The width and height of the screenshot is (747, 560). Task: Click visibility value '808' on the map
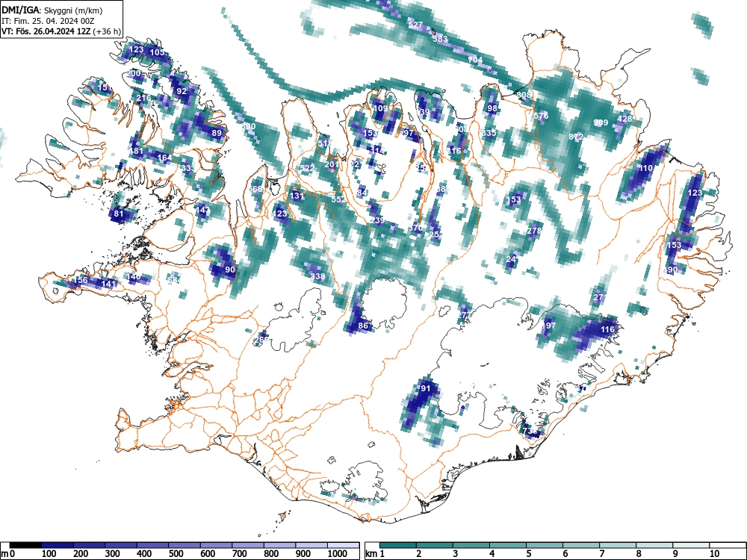tap(524, 95)
